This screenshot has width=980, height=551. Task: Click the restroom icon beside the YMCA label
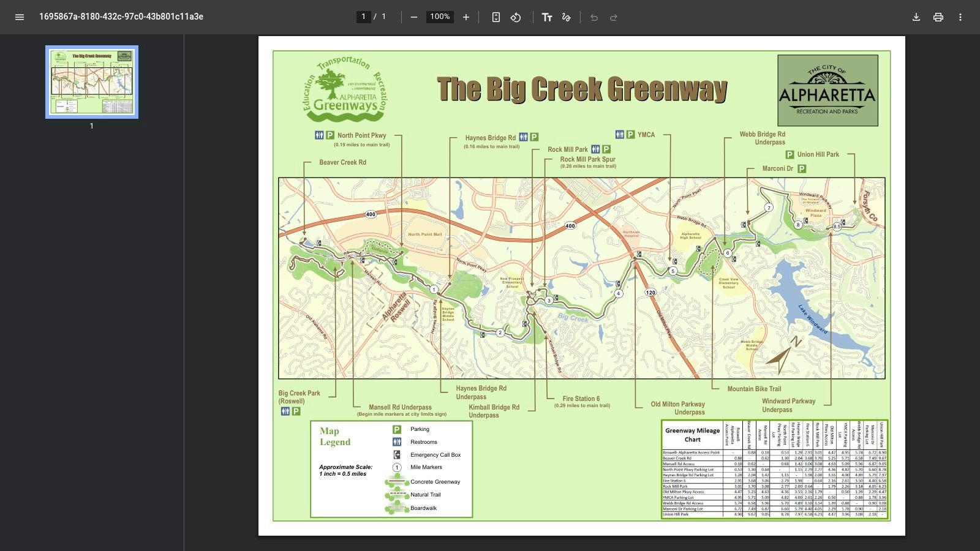(x=620, y=135)
